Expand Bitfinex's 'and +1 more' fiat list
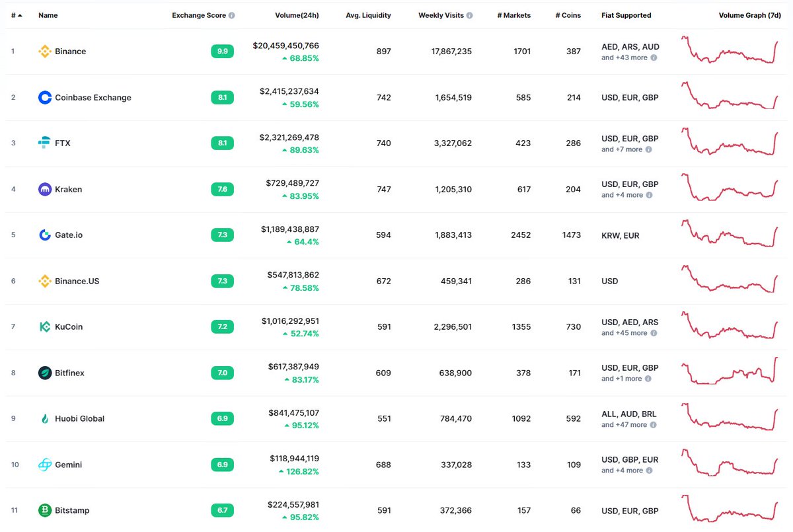Image resolution: width=793 pixels, height=532 pixels. [x=622, y=379]
